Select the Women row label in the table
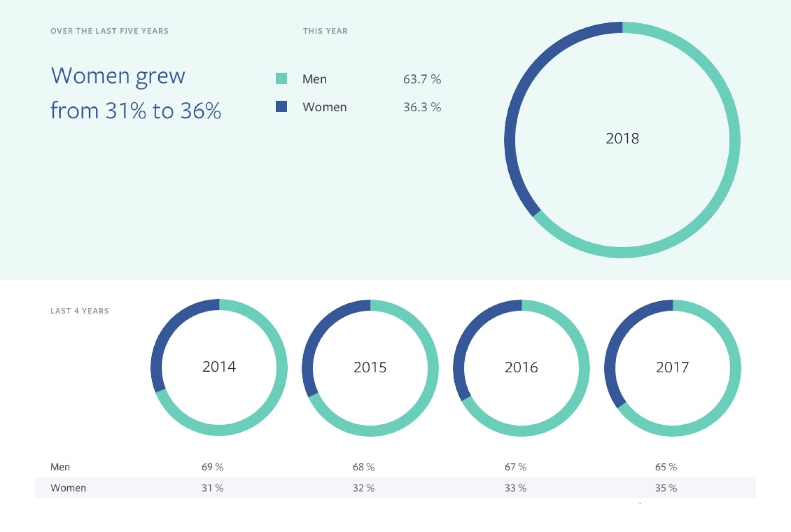The width and height of the screenshot is (791, 532). tap(68, 488)
